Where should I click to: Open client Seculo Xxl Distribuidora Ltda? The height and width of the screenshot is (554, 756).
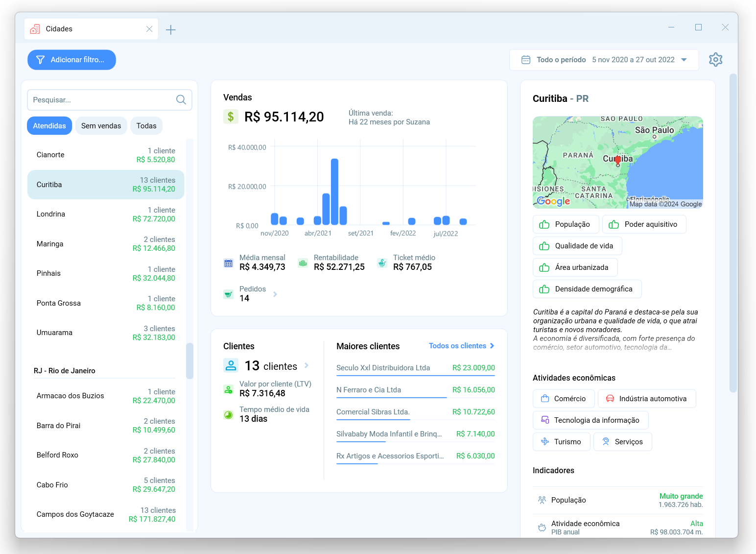(416, 368)
